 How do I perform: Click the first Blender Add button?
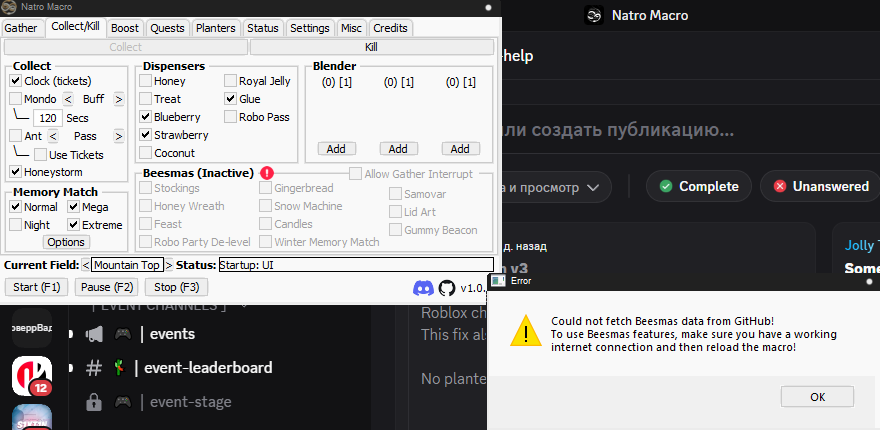(336, 149)
